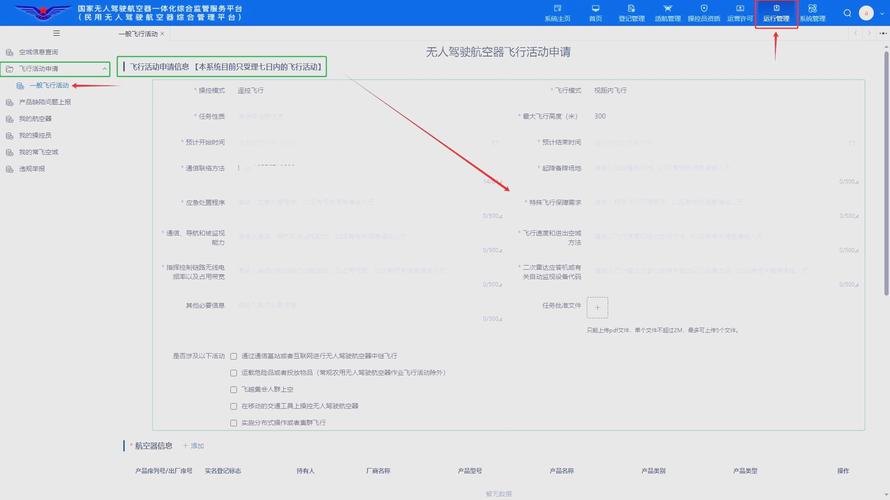Open the 预计结束时间 date picker
The image size is (890, 500).
point(724,142)
